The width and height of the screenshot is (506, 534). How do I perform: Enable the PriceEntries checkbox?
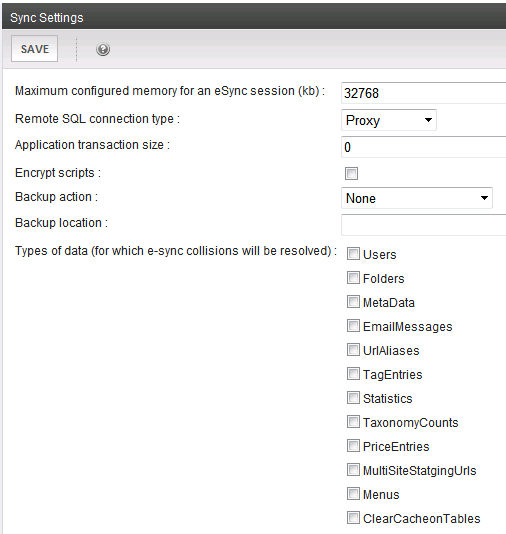coord(353,446)
